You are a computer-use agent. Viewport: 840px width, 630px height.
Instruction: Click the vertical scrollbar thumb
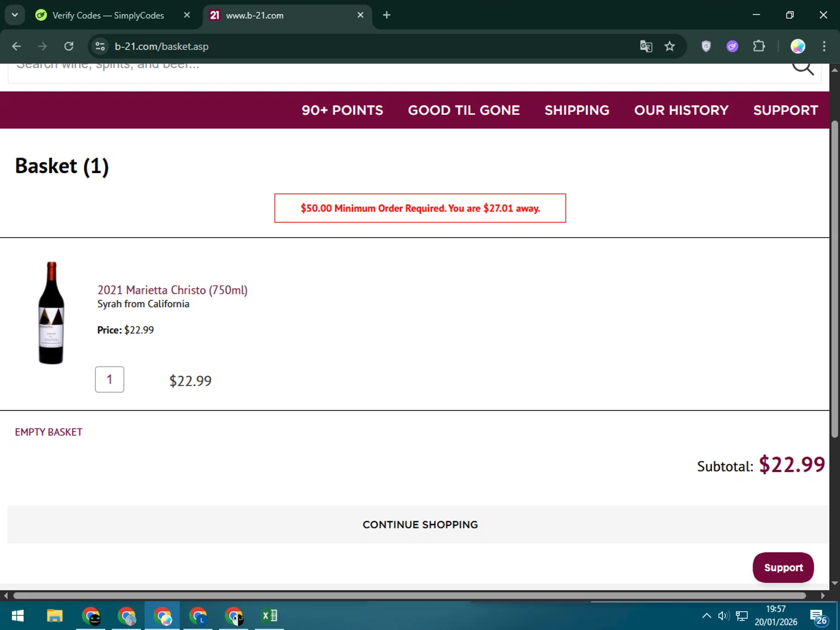pos(834,279)
